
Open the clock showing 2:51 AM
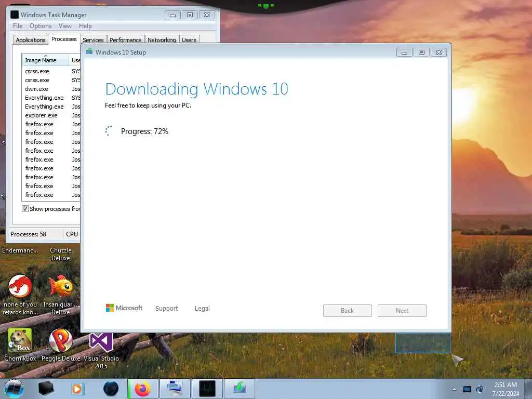pyautogui.click(x=506, y=389)
